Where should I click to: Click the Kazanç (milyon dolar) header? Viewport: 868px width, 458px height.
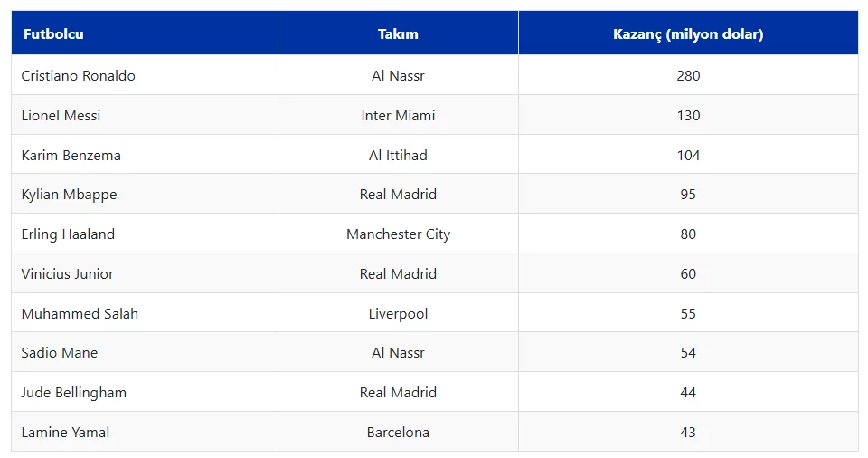688,34
